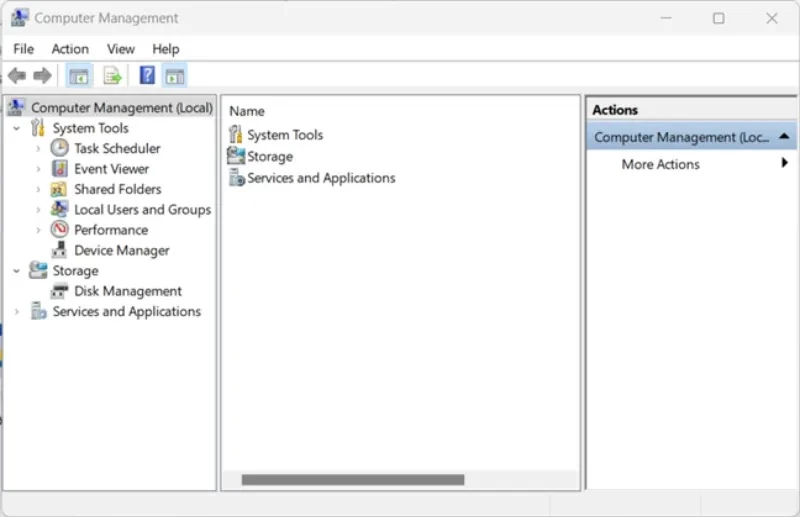Image resolution: width=800 pixels, height=517 pixels.
Task: Click Services and Applications icon in the Name list
Action: [236, 178]
